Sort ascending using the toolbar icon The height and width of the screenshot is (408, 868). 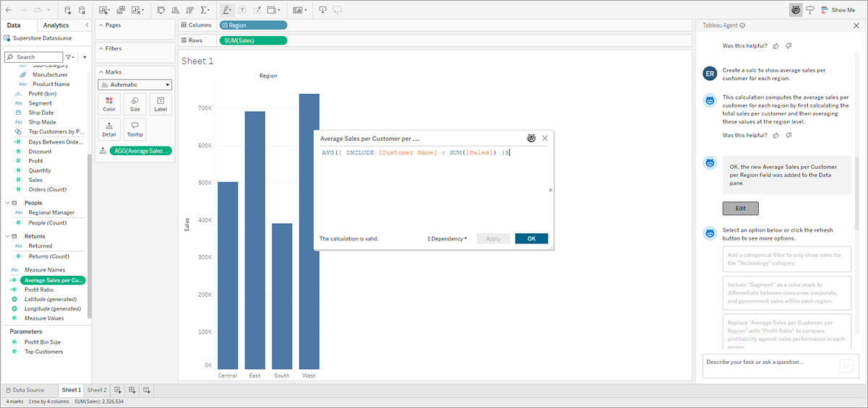(174, 10)
